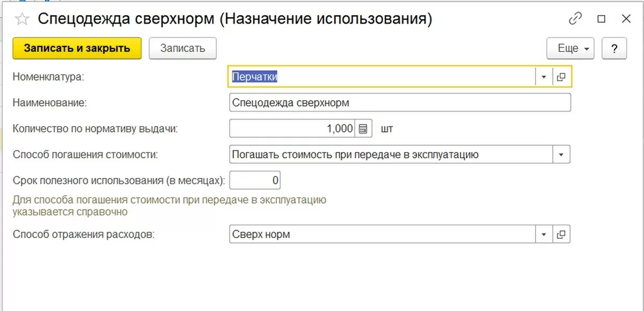The height and width of the screenshot is (311, 644).
Task: Open the Номенклатура item form icon
Action: pyautogui.click(x=561, y=77)
